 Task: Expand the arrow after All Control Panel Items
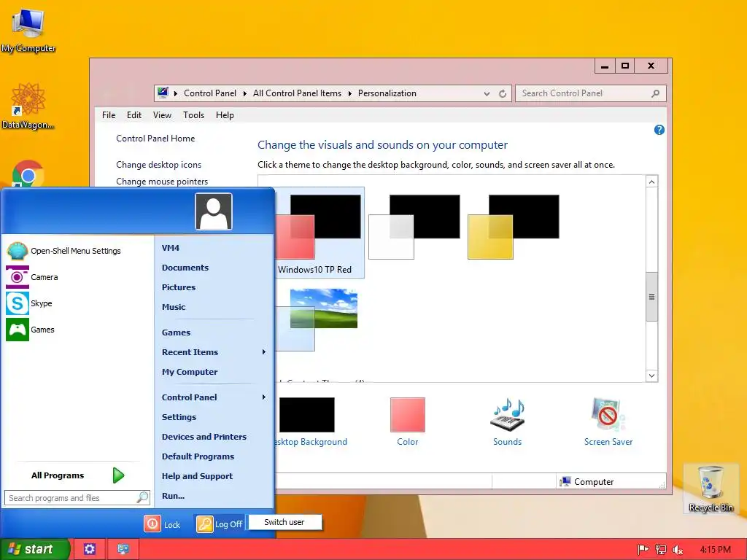(349, 93)
